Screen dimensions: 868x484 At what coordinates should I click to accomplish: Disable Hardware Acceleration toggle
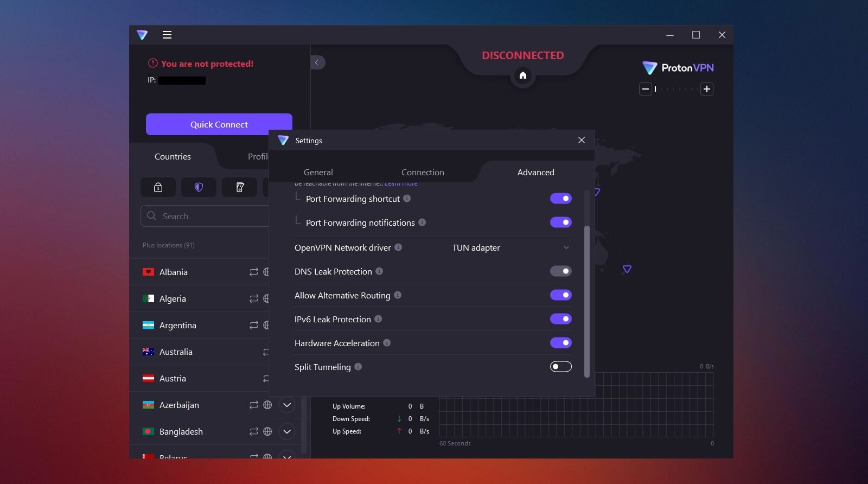561,343
